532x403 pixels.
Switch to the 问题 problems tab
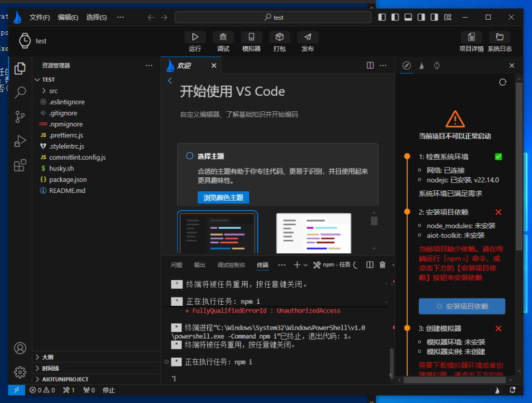pos(177,265)
